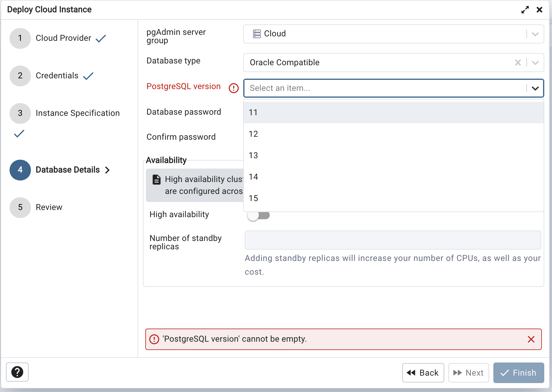The image size is (552, 392).
Task: Enable the High availability toggle
Action: pyautogui.click(x=258, y=215)
